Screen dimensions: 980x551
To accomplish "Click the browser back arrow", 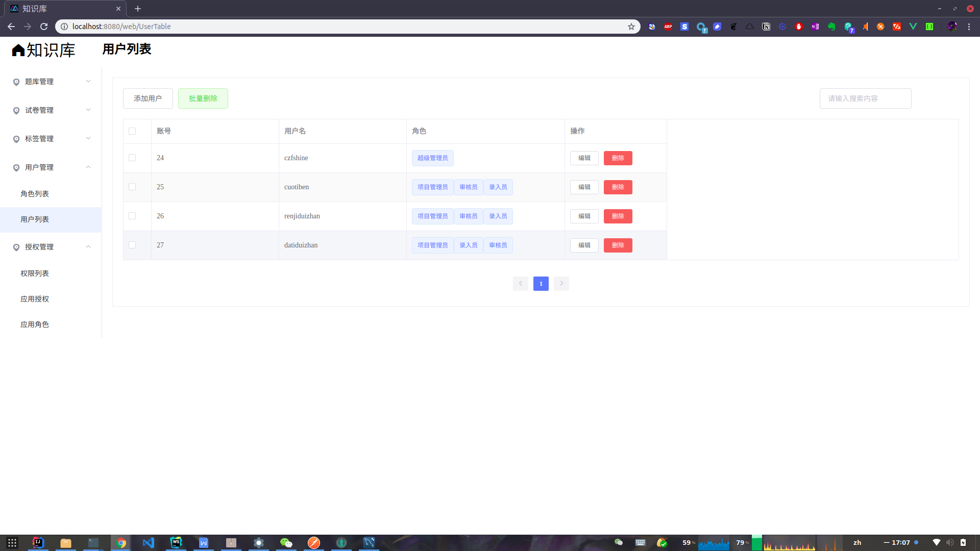I will pos(11,27).
